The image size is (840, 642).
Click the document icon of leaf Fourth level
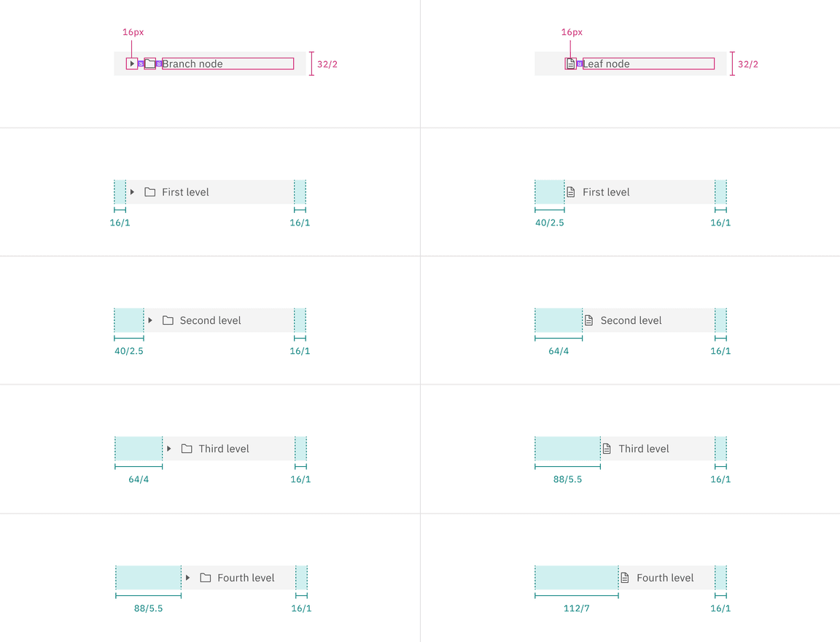click(625, 578)
